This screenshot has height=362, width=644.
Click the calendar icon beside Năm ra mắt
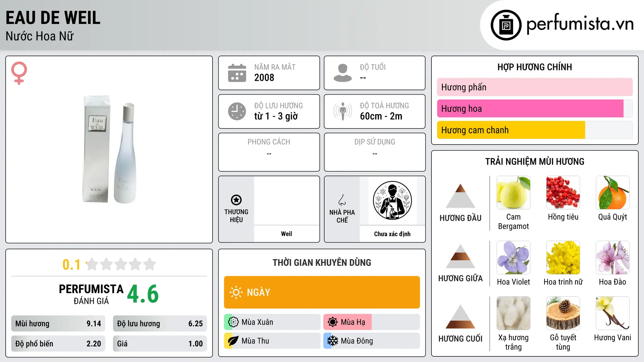237,73
